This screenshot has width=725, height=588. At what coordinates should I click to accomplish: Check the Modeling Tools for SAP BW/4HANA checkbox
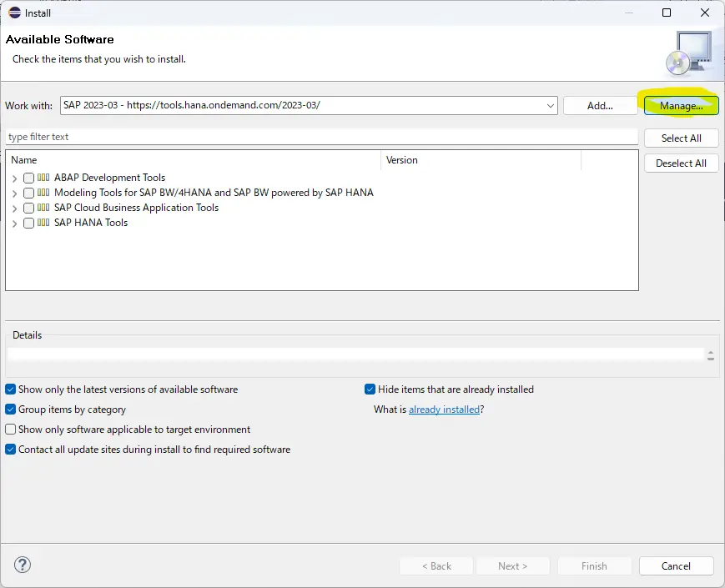click(28, 193)
